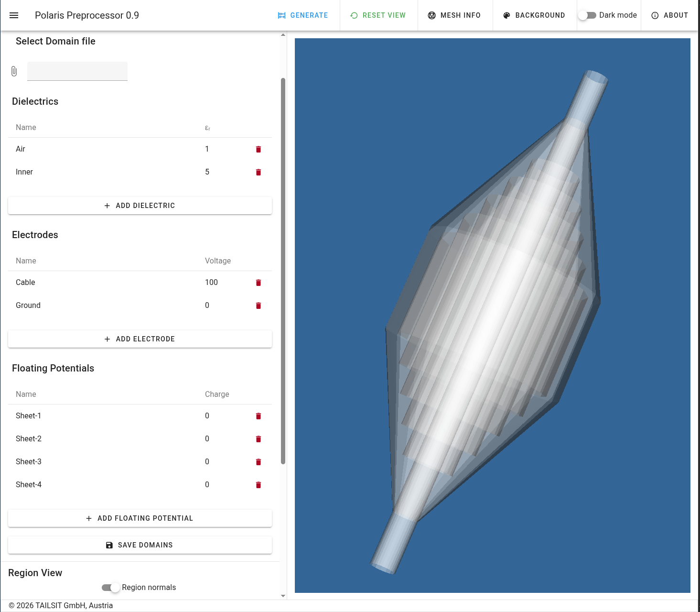Click Generate in the top toolbar
The image size is (700, 612).
[303, 15]
